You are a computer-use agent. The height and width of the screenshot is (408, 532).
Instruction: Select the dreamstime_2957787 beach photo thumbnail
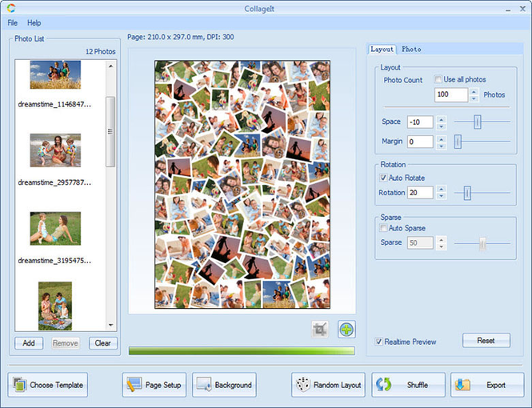pos(55,150)
